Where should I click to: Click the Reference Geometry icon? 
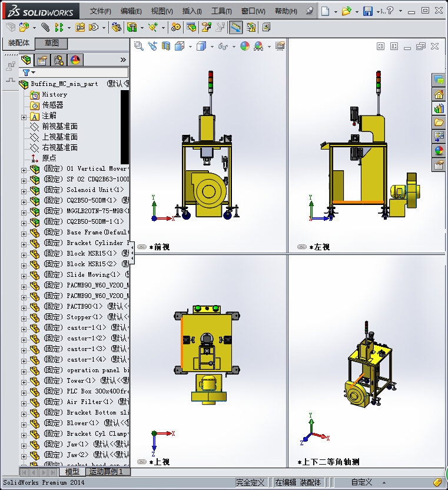pyautogui.click(x=153, y=28)
